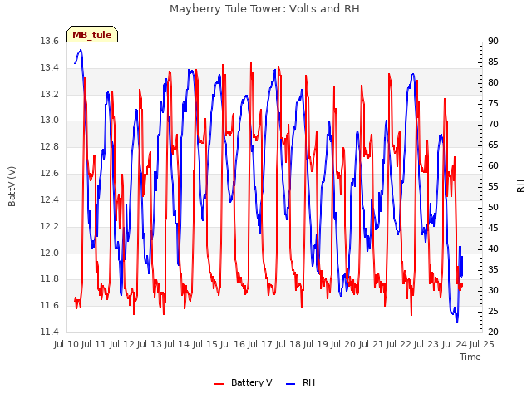Click the 11.6 tick on BattV axis
532x399 pixels.
point(50,306)
